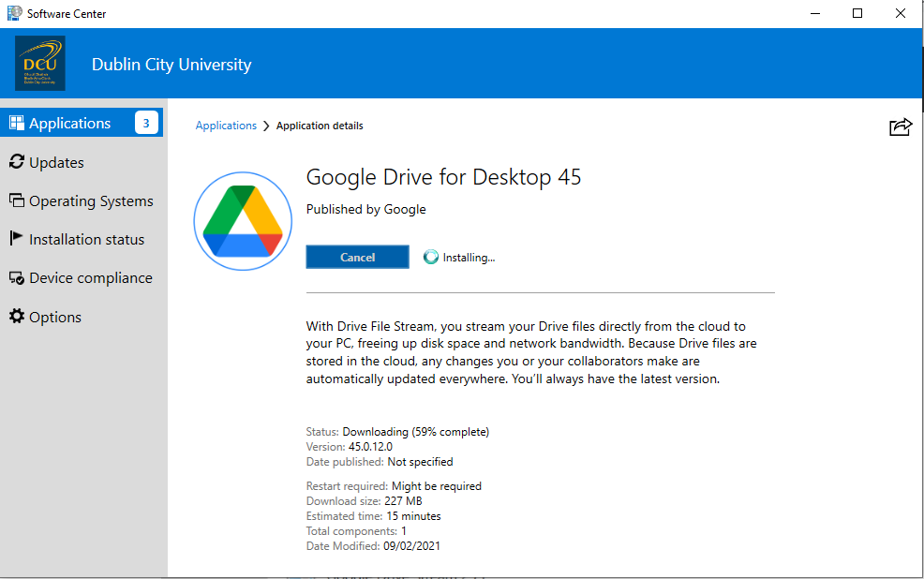Click the Device compliance checkmark icon
The height and width of the screenshot is (579, 924).
(17, 277)
